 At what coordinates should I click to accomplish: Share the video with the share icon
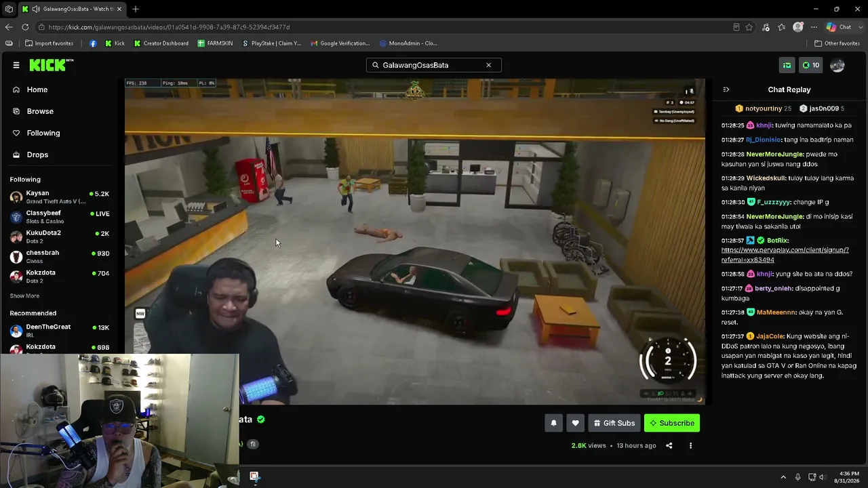click(669, 445)
